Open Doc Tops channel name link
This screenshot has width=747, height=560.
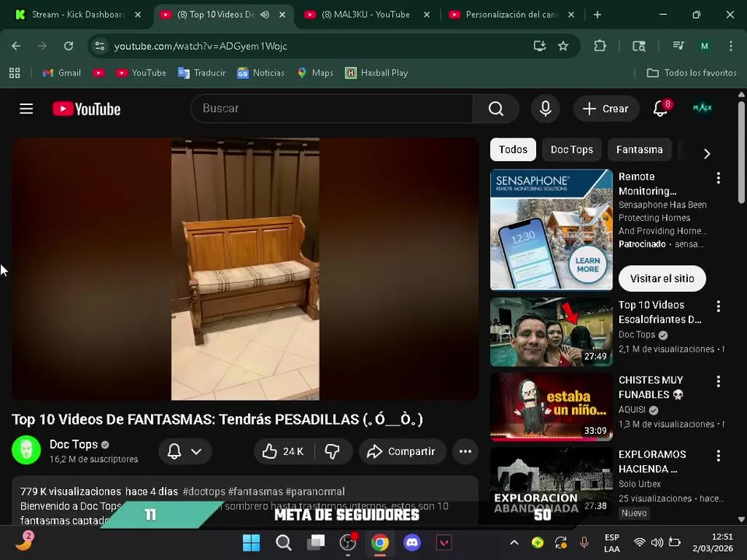(x=73, y=444)
